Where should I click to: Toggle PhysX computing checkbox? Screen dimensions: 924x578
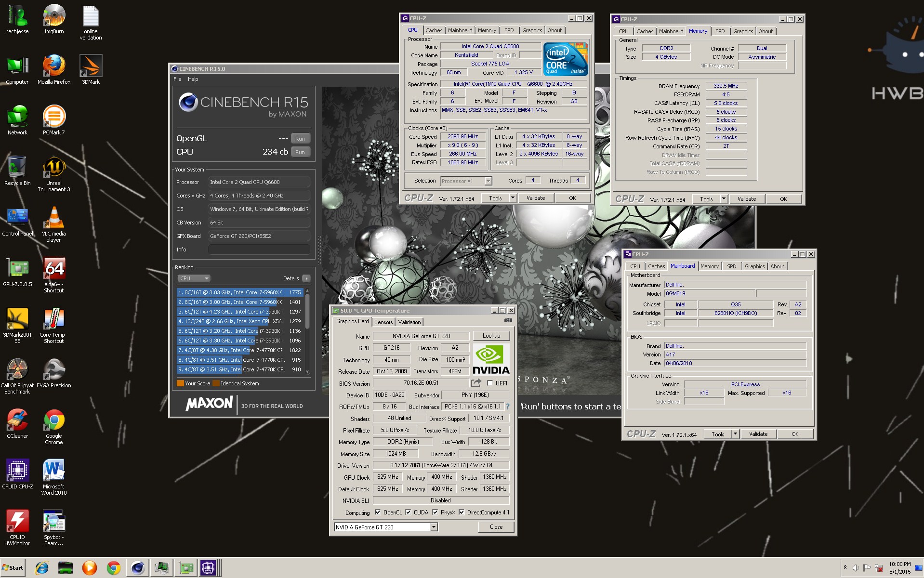(x=435, y=512)
